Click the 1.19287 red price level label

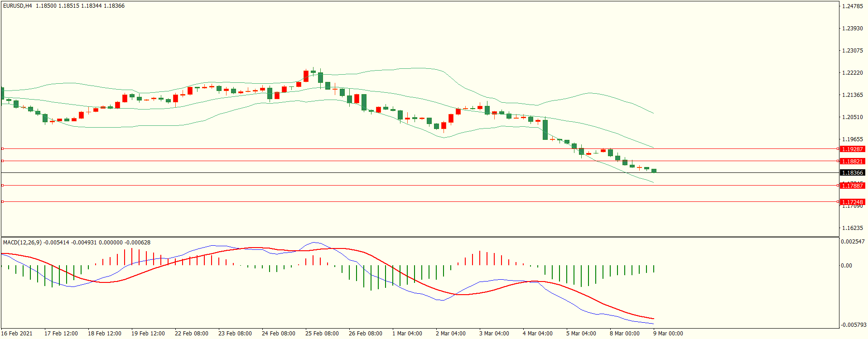[x=852, y=149]
